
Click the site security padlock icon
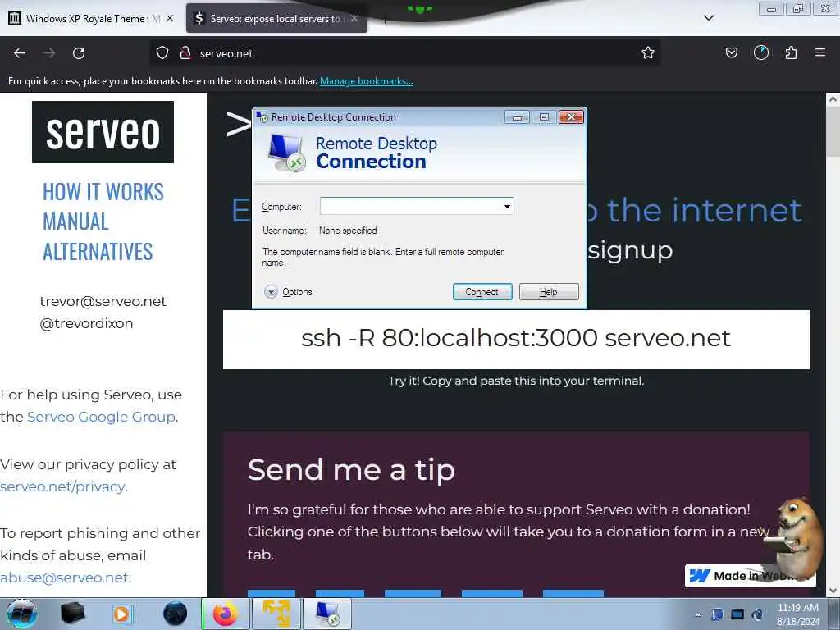(x=185, y=53)
